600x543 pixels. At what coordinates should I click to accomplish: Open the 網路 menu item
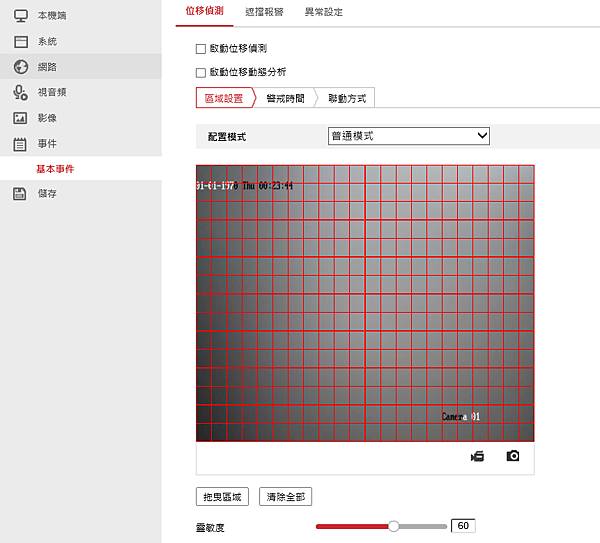tap(81, 67)
